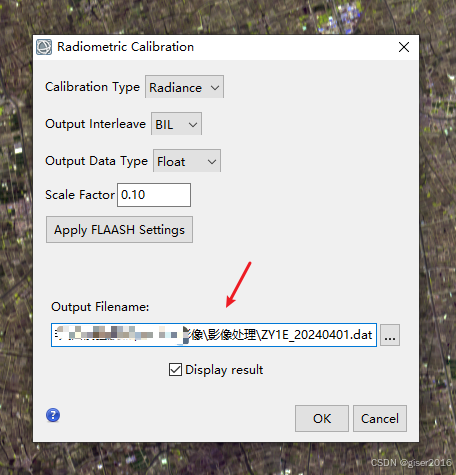The image size is (456, 475).
Task: Click the Calibration Type label
Action: point(92,87)
